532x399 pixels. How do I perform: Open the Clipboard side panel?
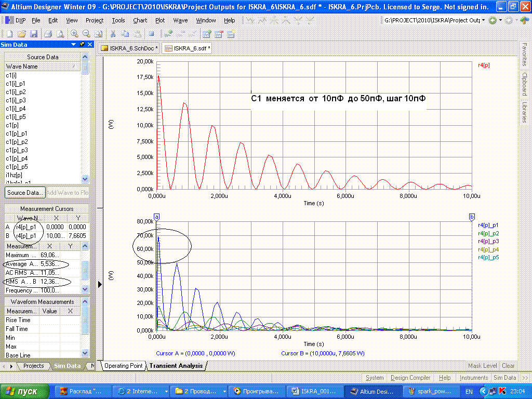tap(525, 84)
